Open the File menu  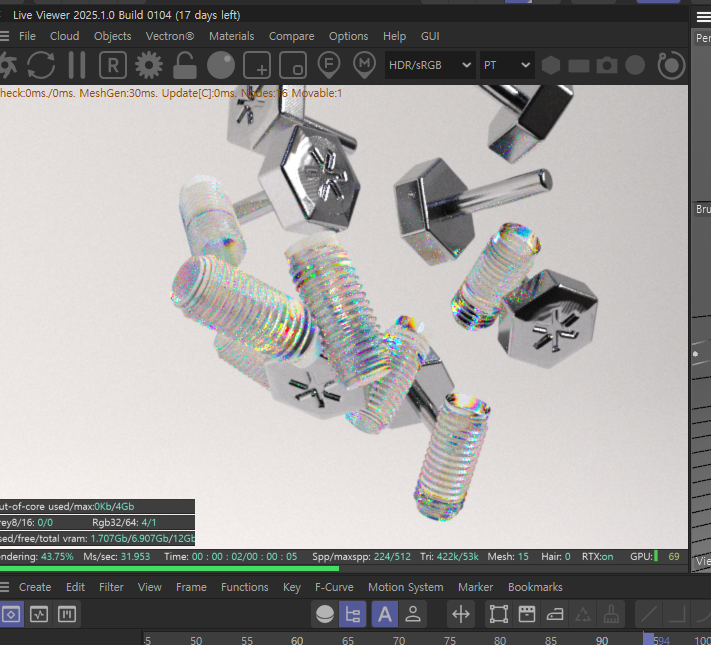(x=27, y=36)
